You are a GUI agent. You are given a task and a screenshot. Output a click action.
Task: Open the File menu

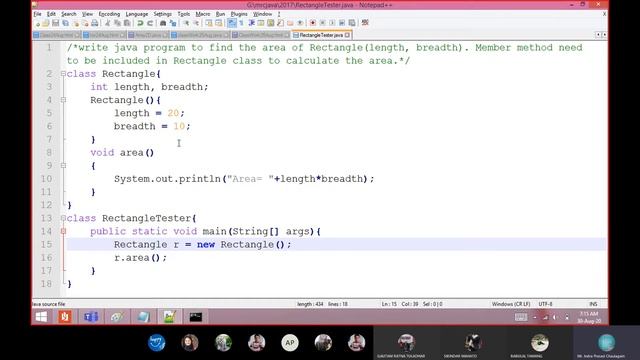click(x=38, y=14)
